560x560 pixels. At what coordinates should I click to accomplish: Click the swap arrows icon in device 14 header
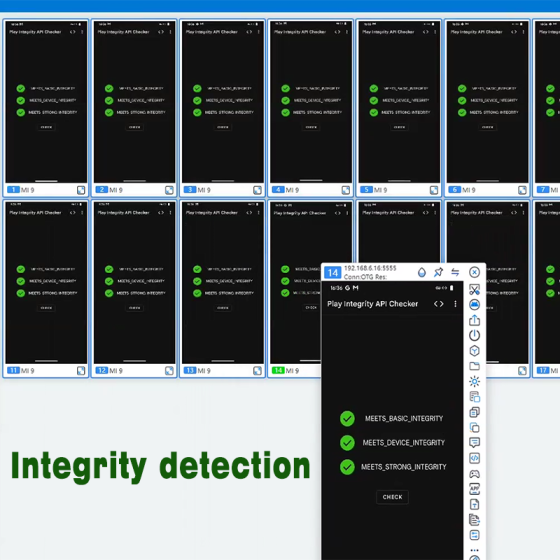[455, 272]
